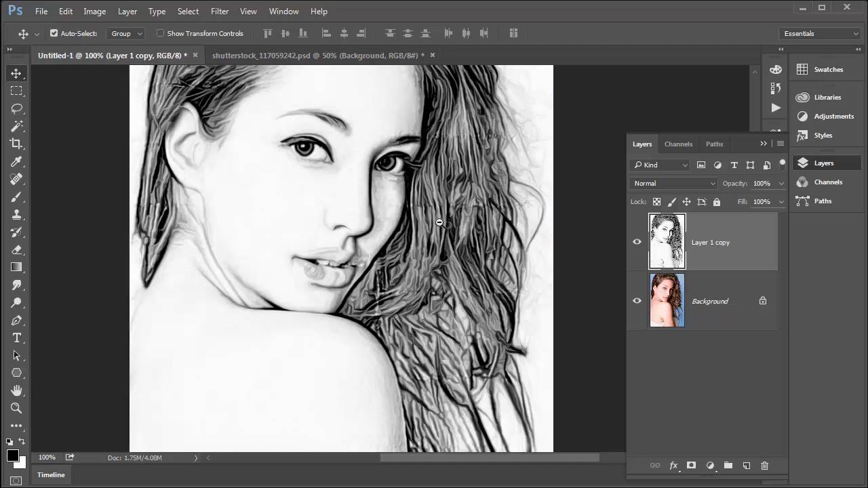Select the Eraser tool
Image resolution: width=868 pixels, height=488 pixels.
pyautogui.click(x=16, y=249)
